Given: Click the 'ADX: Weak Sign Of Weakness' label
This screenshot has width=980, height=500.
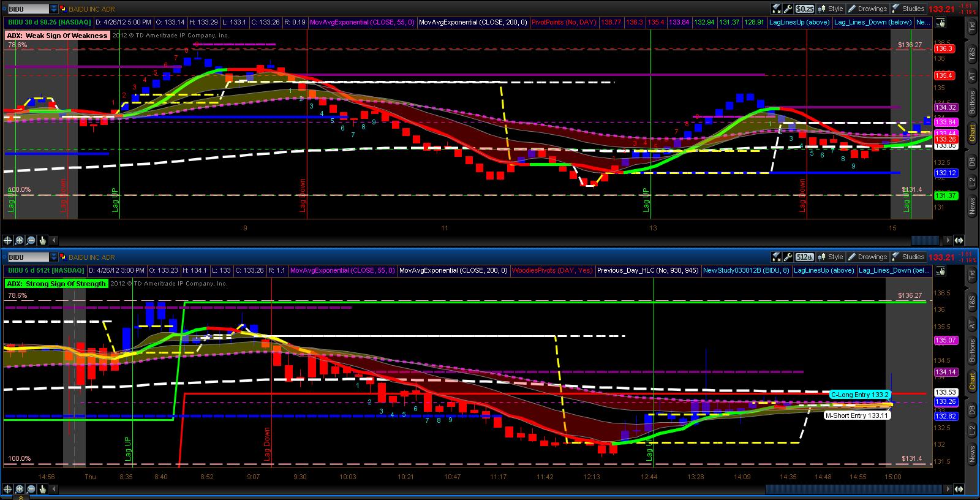Looking at the screenshot, I should (x=58, y=36).
